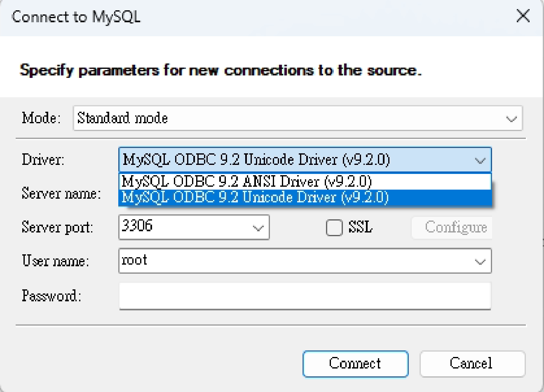Close the Connect to MySQL dialog
The image size is (544, 392).
[x=523, y=16]
